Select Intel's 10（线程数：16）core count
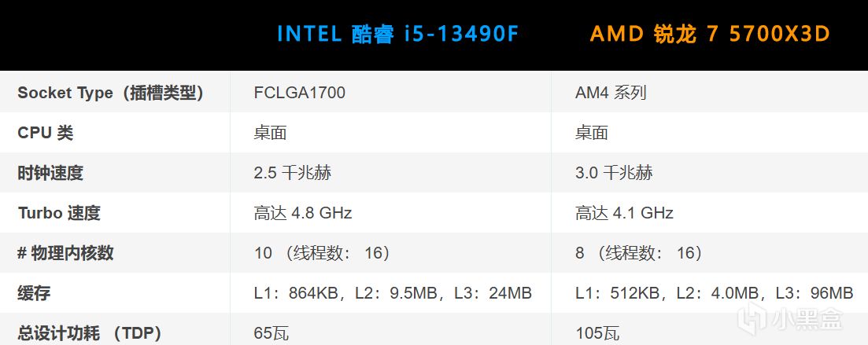This screenshot has height=345, width=868. click(x=324, y=253)
